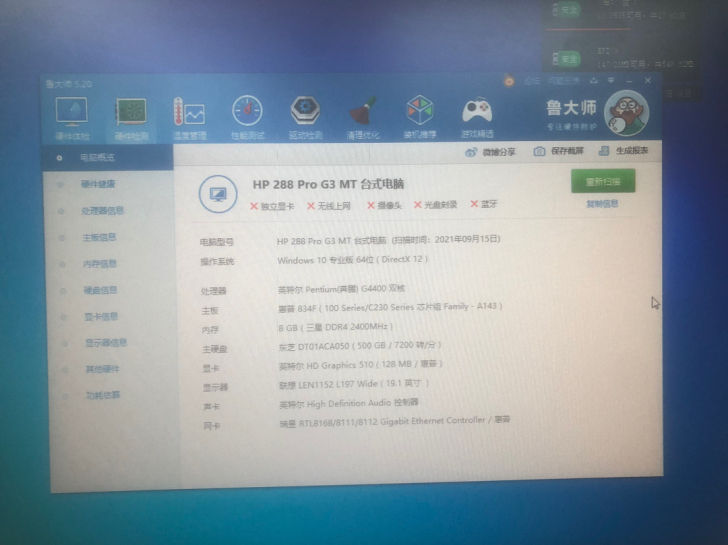Click the 鲁大师 logo text
Screen dimensions: 728x545
click(571, 108)
